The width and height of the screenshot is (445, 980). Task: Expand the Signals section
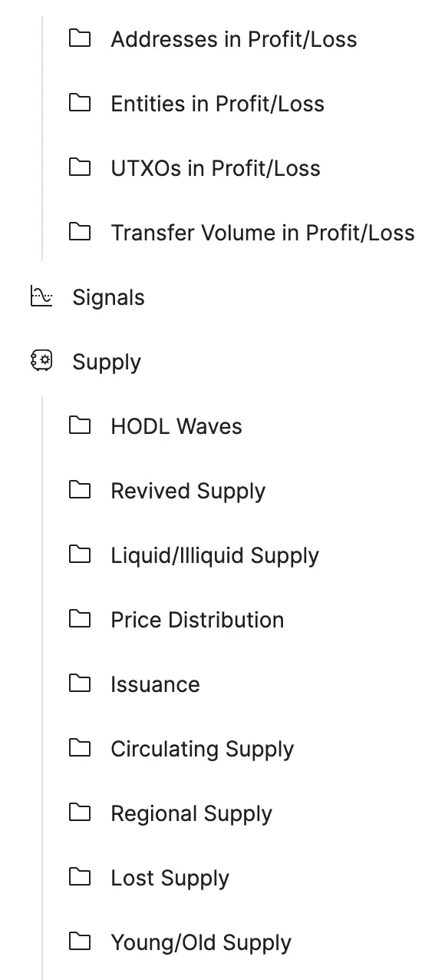[108, 297]
